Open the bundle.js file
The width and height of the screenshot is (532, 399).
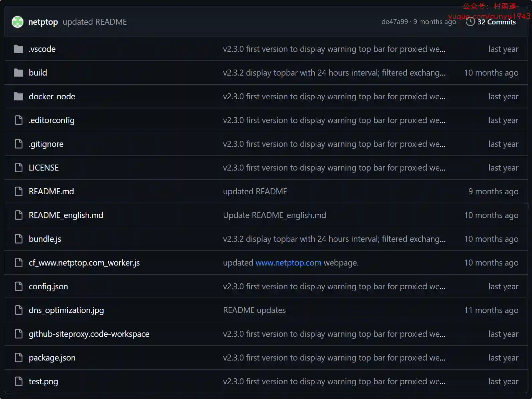[45, 239]
